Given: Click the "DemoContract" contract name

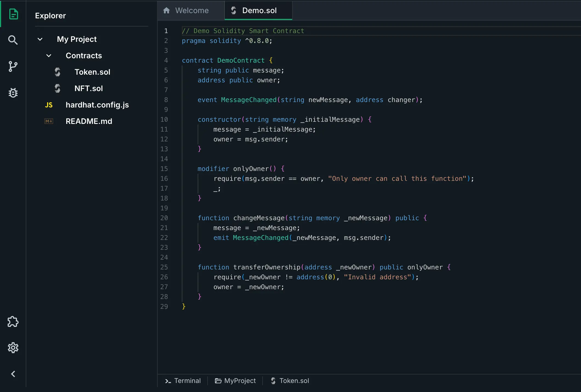Looking at the screenshot, I should click(241, 60).
